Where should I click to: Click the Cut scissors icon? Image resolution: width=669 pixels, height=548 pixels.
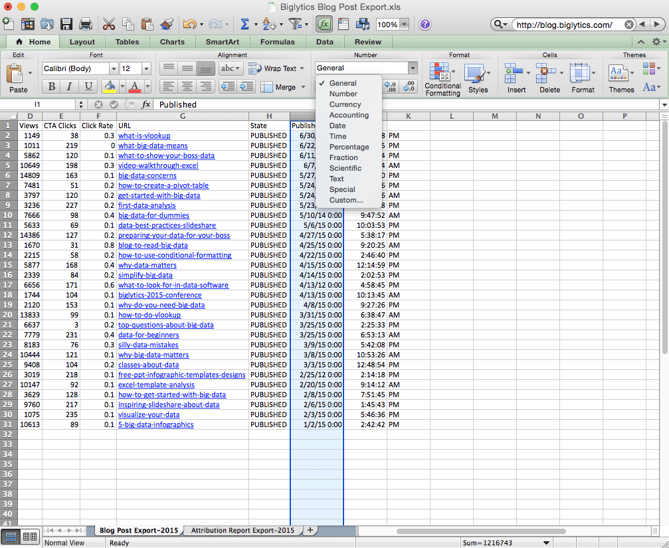coord(110,24)
